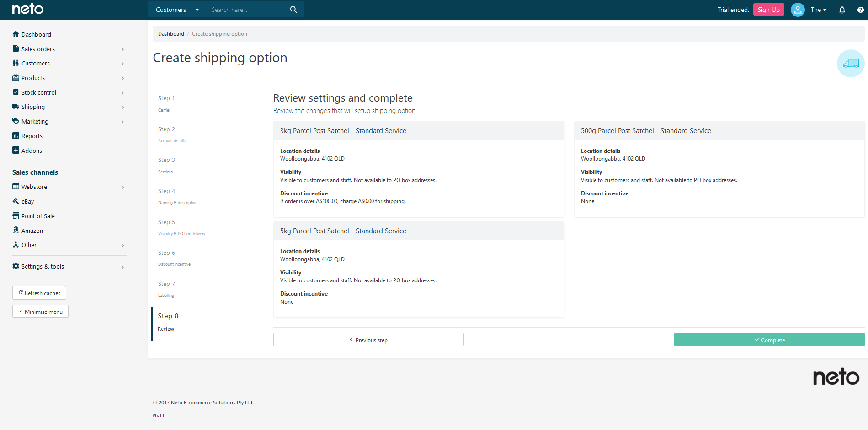This screenshot has height=430, width=868.
Task: Click the 500g Parcel Post Satchel heading
Action: (x=646, y=131)
